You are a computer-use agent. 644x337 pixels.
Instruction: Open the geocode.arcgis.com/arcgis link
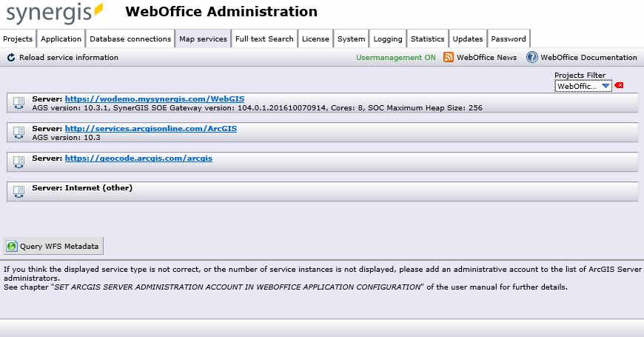click(x=138, y=159)
